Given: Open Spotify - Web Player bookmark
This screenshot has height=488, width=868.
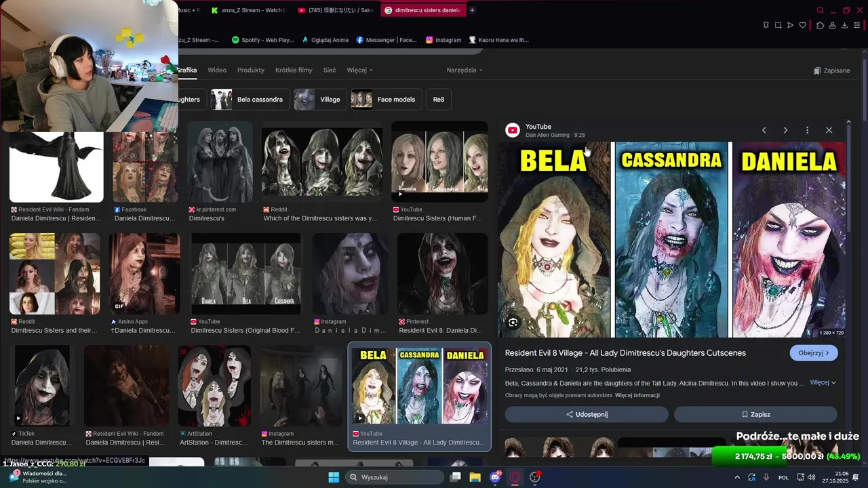Looking at the screenshot, I should coord(262,40).
